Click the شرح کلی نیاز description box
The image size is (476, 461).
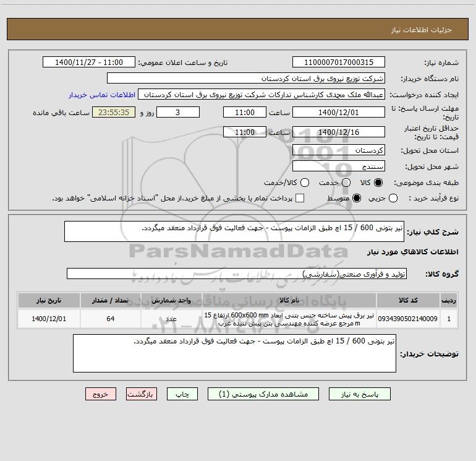coord(234,231)
